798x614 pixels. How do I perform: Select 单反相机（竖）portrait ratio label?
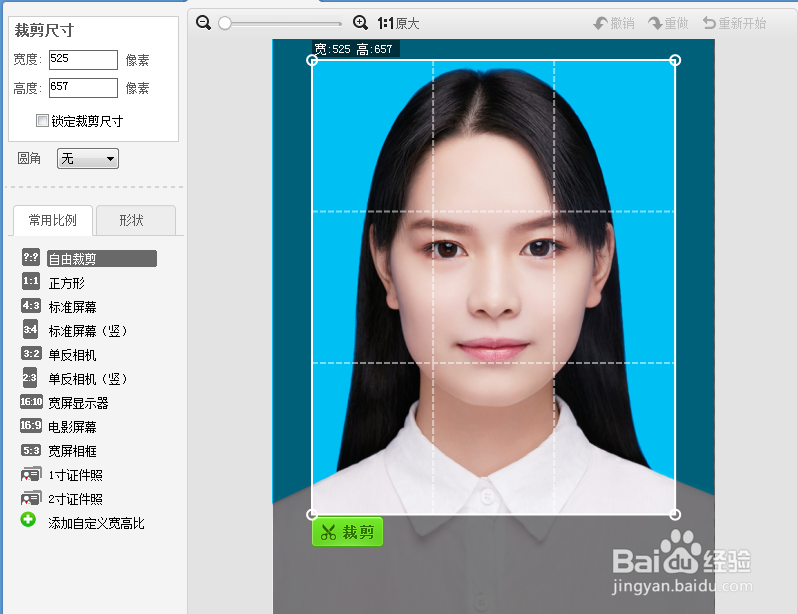tap(88, 379)
